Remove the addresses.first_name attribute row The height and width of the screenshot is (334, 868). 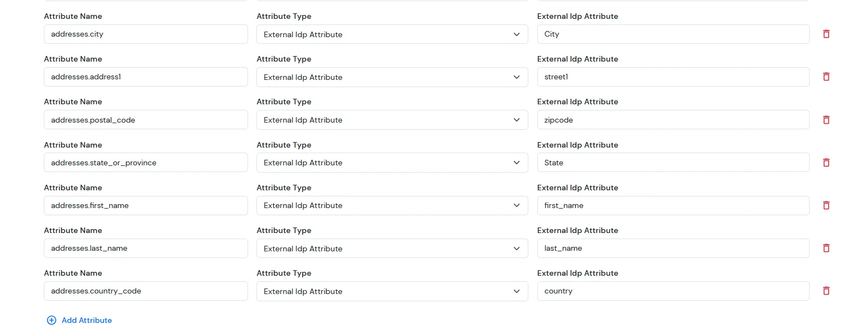point(826,205)
